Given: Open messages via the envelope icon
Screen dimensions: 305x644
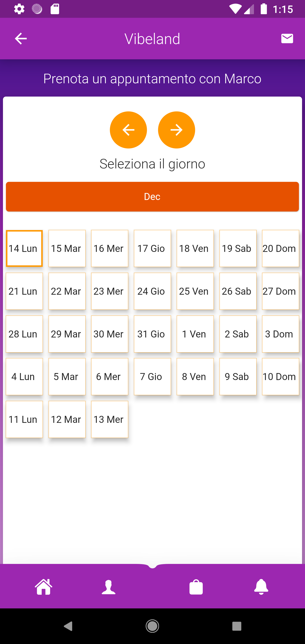Looking at the screenshot, I should click(x=287, y=39).
